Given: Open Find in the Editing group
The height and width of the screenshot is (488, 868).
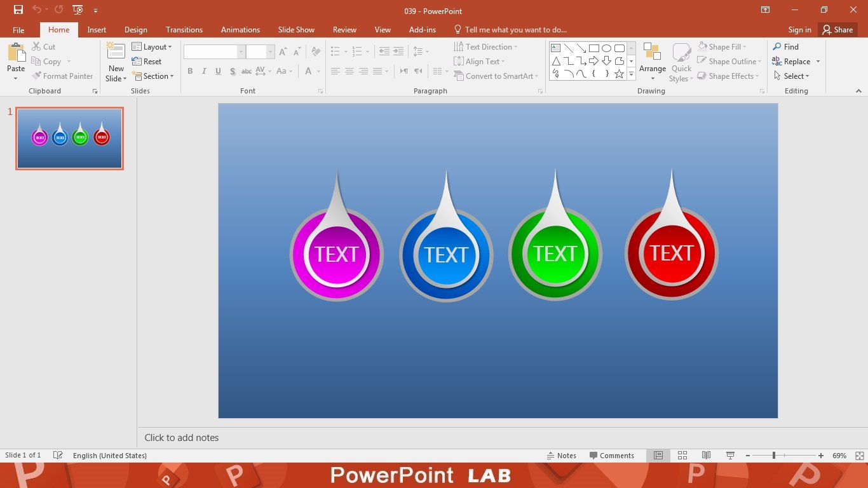Looking at the screenshot, I should [786, 47].
